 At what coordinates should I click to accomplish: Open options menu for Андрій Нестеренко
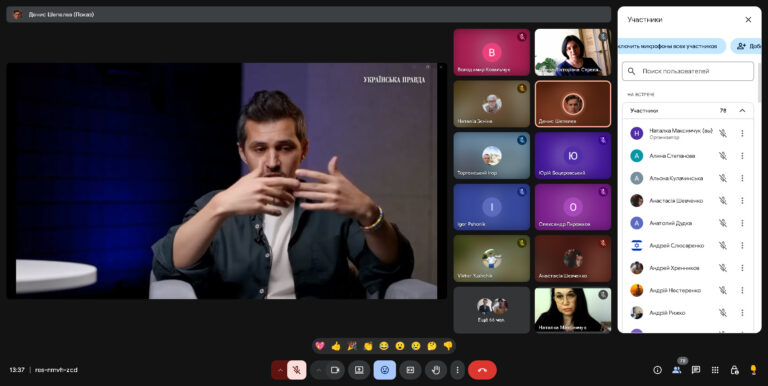click(742, 290)
